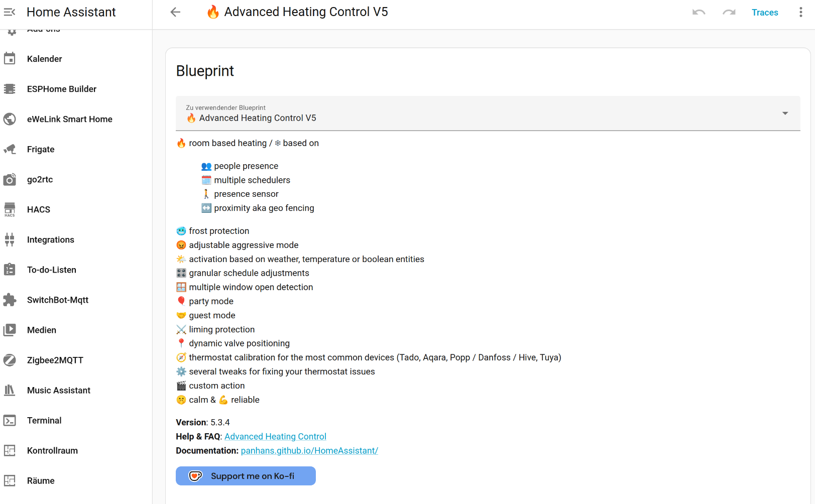Click the Frigate camera icon

pos(10,149)
